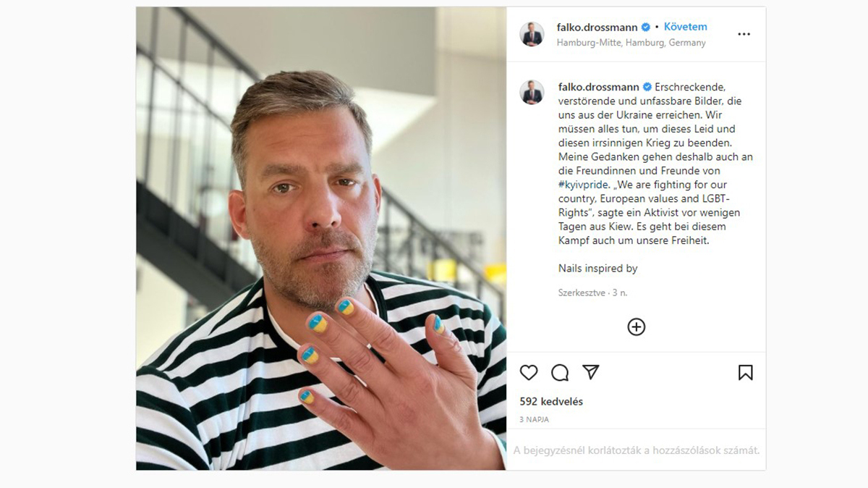Screen dimensions: 868x488
Task: Save the post with bookmark icon
Action: (746, 372)
